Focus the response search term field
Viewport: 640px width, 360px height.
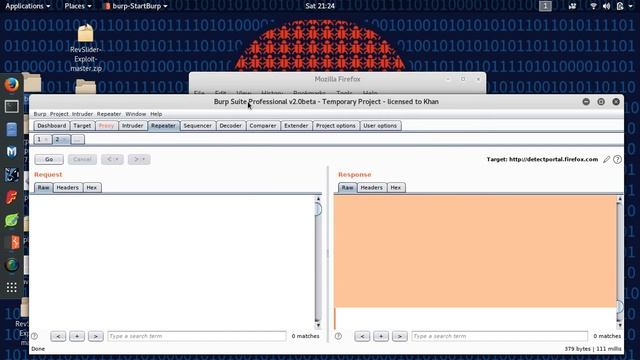coord(500,336)
